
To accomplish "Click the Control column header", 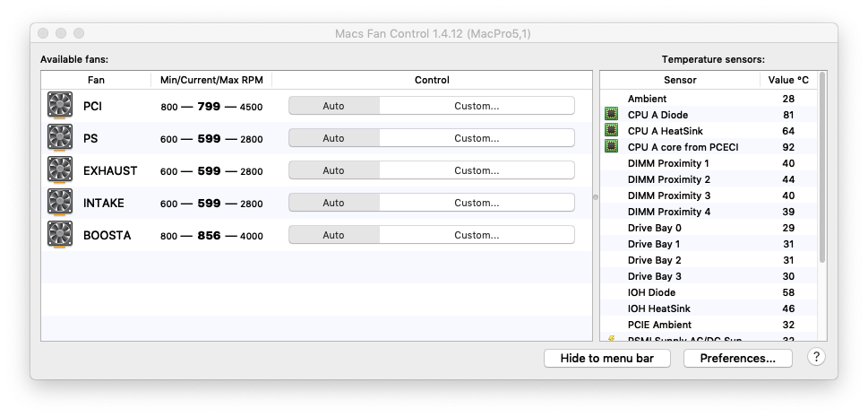I will (432, 80).
